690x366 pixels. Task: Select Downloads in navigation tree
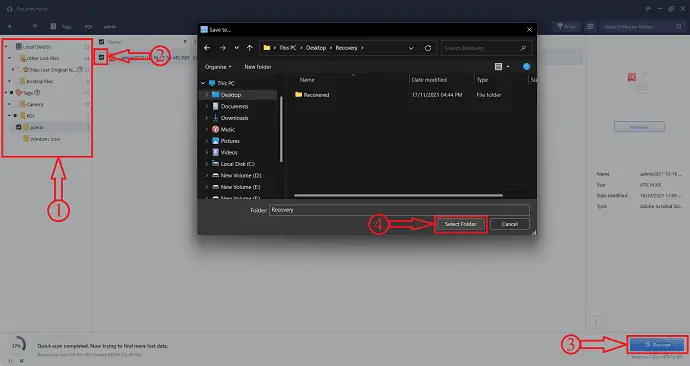pos(234,118)
